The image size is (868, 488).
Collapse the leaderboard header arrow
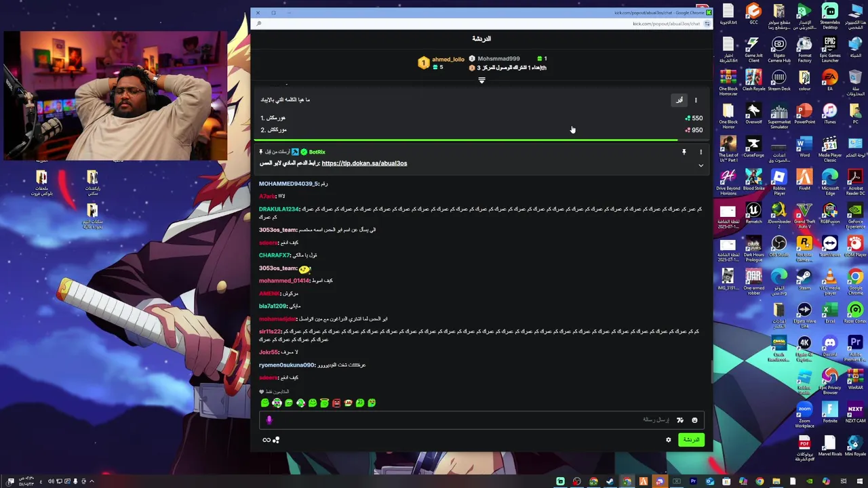tap(481, 81)
